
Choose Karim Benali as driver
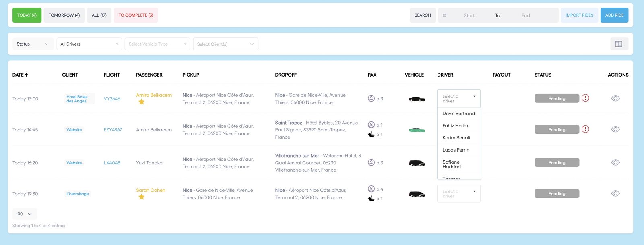coord(459,138)
